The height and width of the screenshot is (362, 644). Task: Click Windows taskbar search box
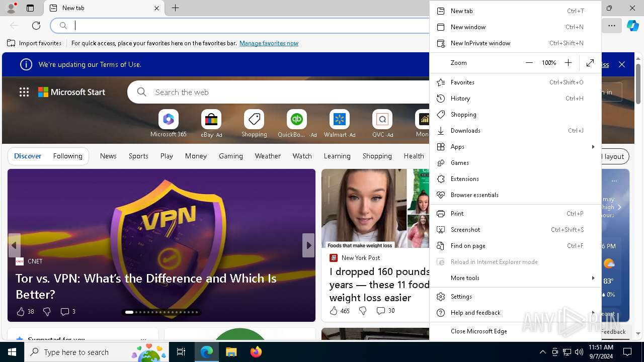[97, 352]
